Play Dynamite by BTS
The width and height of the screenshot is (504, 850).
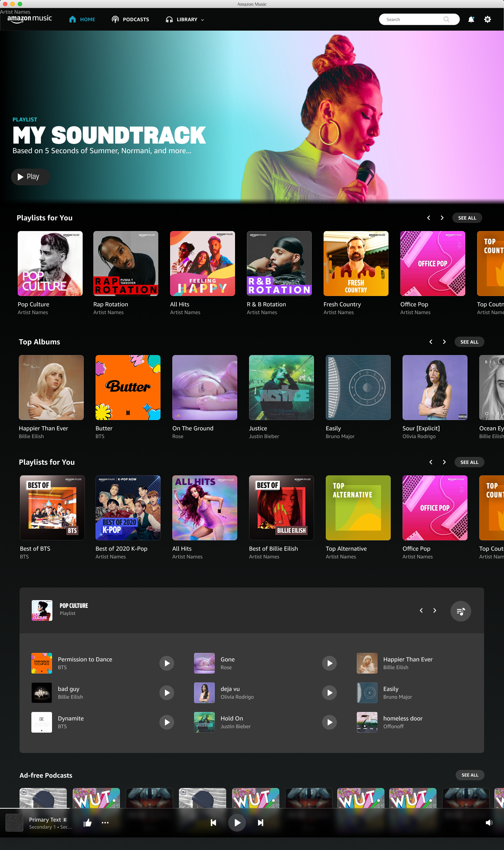[x=167, y=722]
